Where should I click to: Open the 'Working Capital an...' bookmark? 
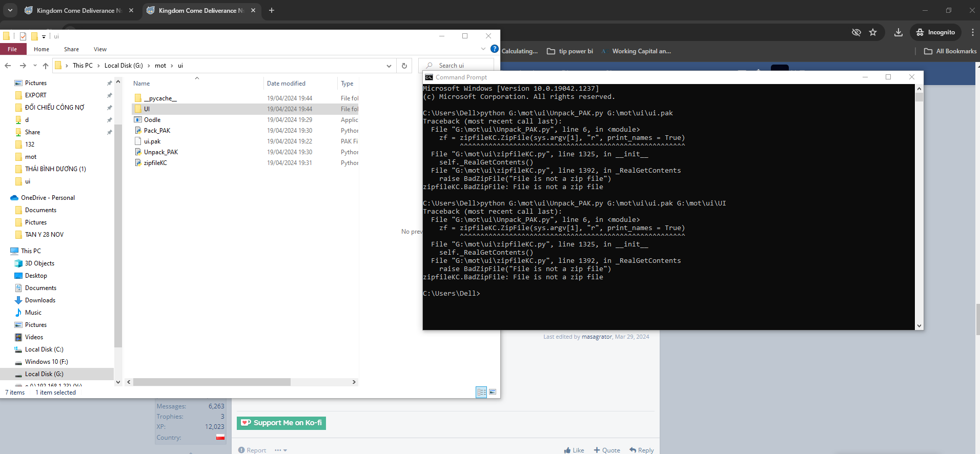click(x=636, y=51)
